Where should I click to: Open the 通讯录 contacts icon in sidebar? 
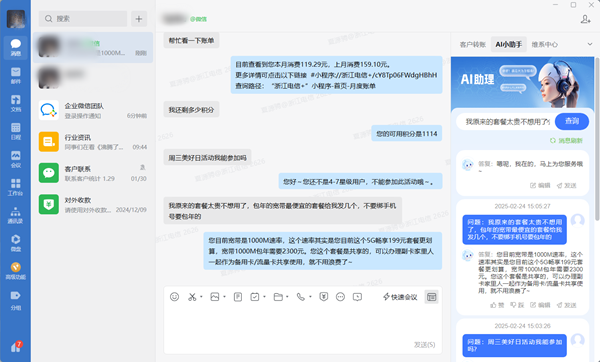coord(15,215)
